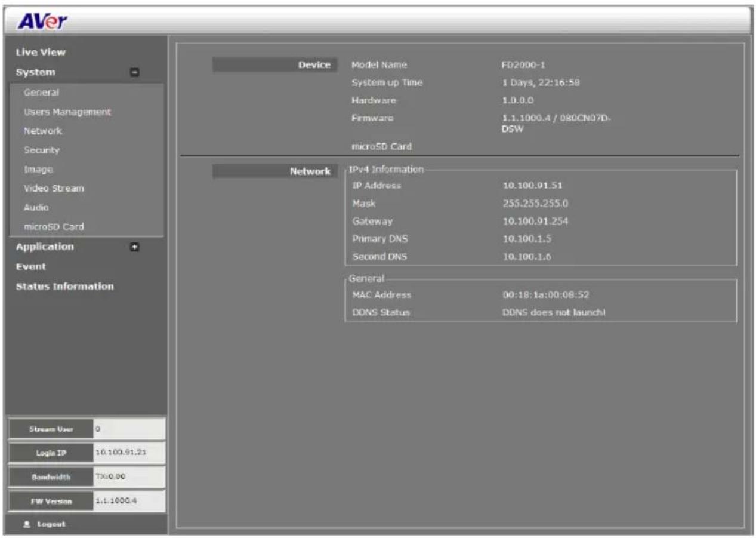The image size is (756, 538).
Task: Open Users Management
Action: click(67, 112)
